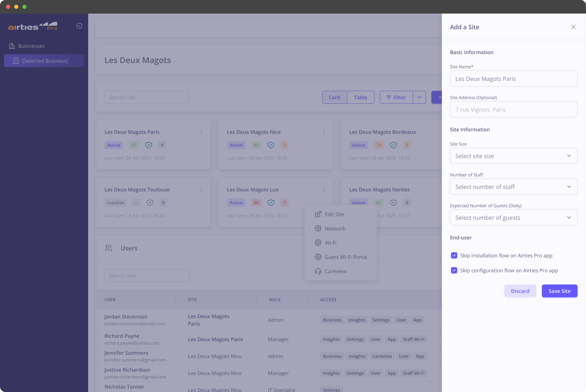The image size is (586, 392).
Task: Click the ROLE column header
Action: pos(275,300)
